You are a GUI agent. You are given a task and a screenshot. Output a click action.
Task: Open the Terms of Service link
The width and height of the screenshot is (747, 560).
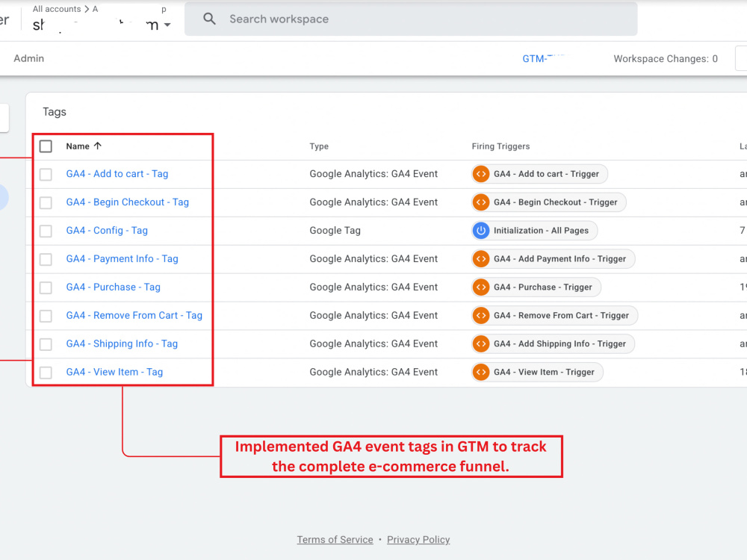point(335,540)
